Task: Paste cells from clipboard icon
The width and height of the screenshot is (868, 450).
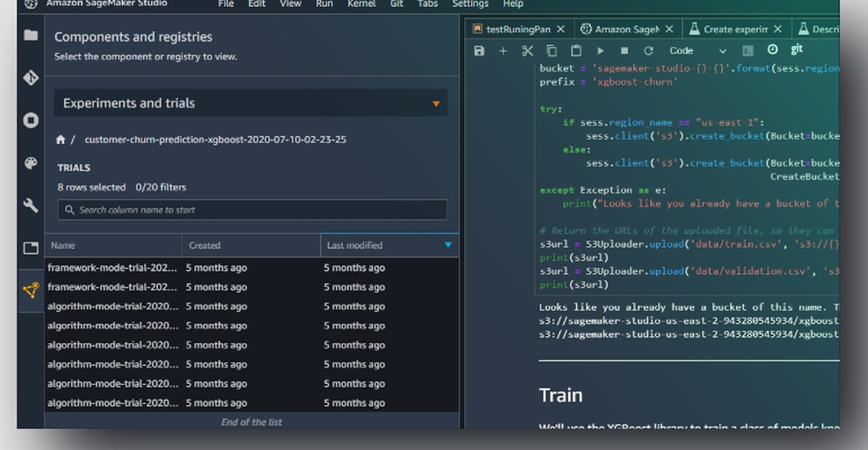Action: point(575,50)
